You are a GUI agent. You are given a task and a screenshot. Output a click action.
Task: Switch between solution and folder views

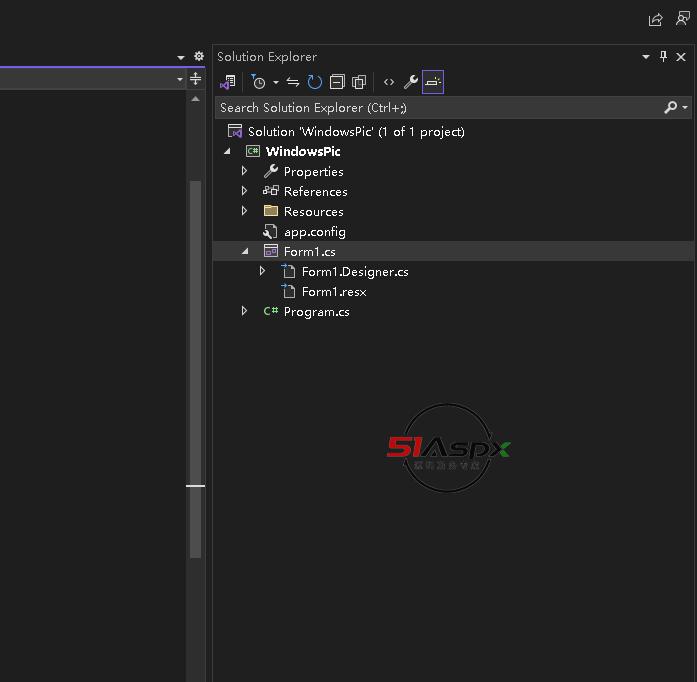tap(228, 82)
